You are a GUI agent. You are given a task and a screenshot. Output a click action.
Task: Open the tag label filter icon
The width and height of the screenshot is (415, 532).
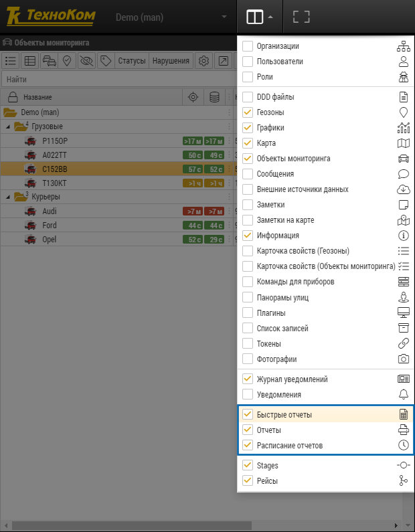(x=106, y=61)
